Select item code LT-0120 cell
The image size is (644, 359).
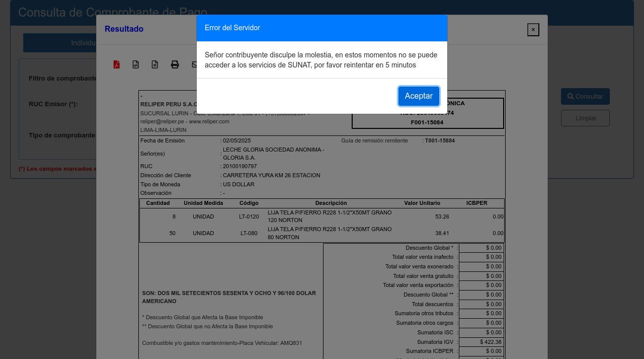[249, 217]
